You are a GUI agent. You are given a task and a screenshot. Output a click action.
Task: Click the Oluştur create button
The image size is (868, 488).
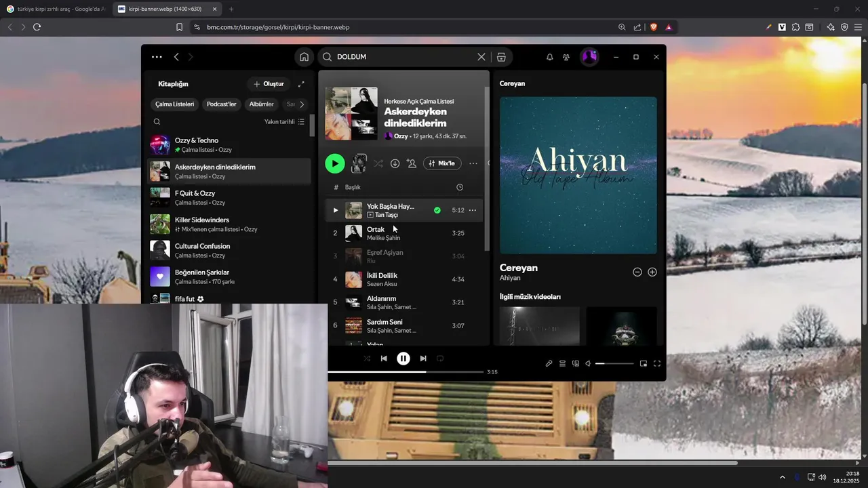coord(269,84)
